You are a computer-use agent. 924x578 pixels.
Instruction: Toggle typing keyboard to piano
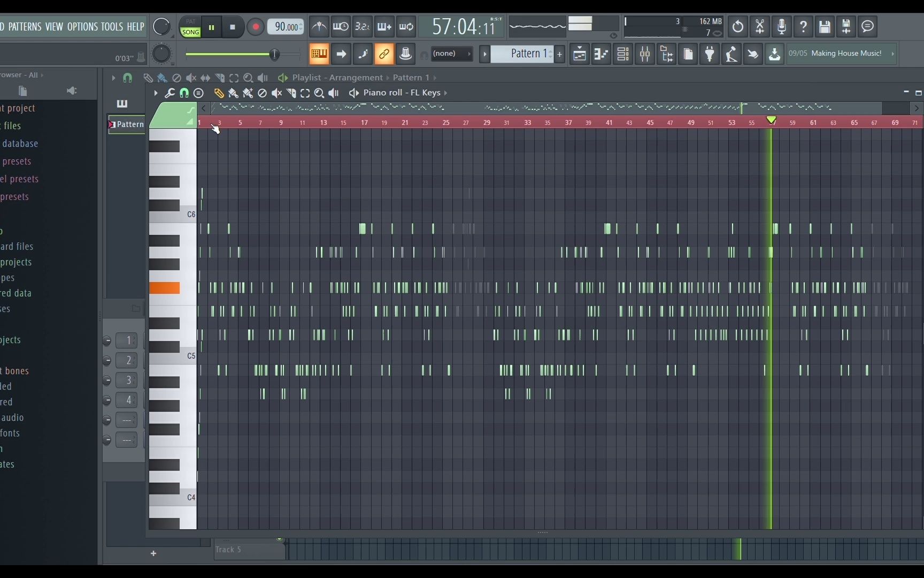tap(319, 54)
